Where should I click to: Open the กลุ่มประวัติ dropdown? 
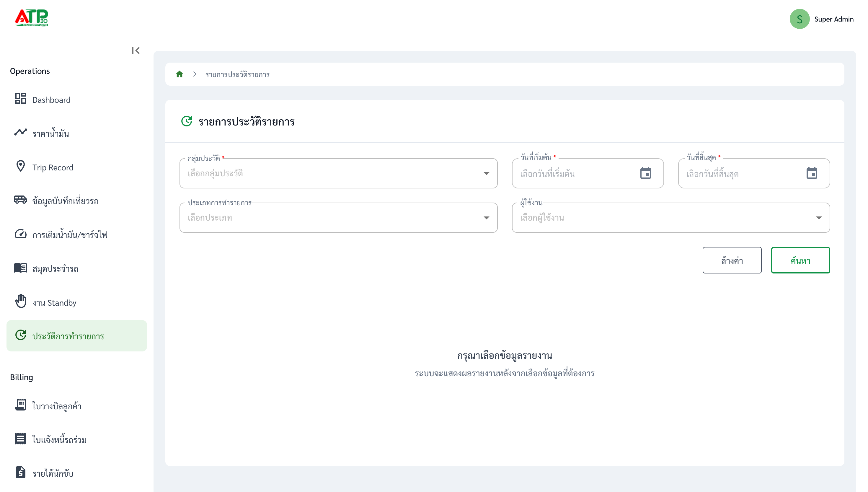[338, 173]
